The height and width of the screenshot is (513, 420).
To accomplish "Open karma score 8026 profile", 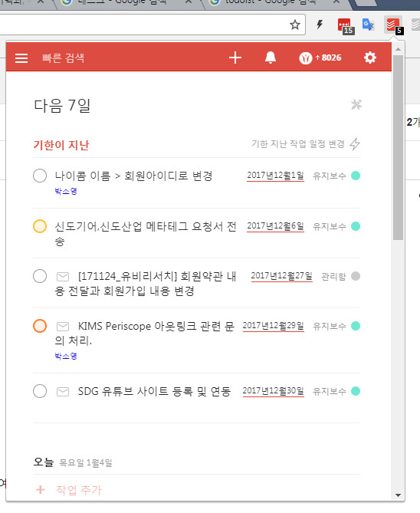I will (320, 58).
